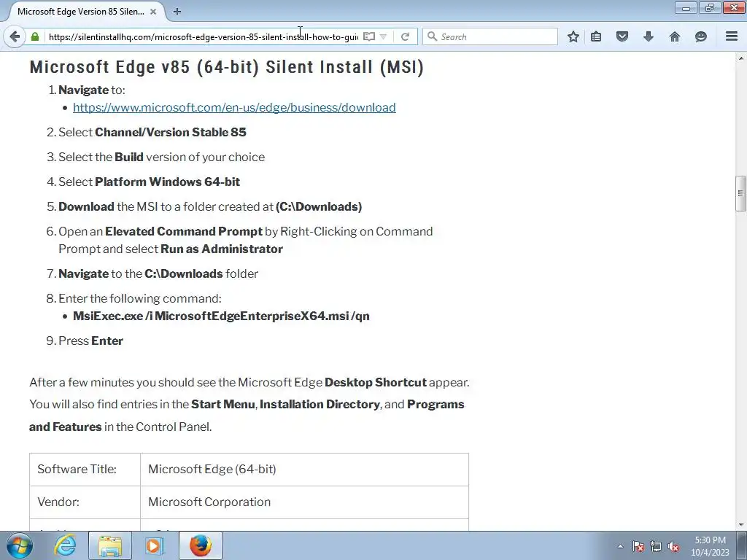
Task: Launch Internet Explorer from the taskbar
Action: click(65, 545)
